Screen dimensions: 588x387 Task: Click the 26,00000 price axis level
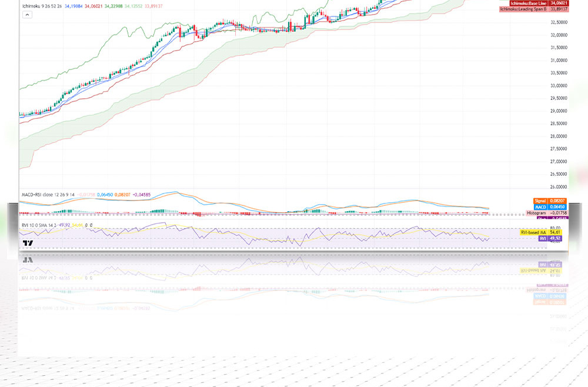558,186
